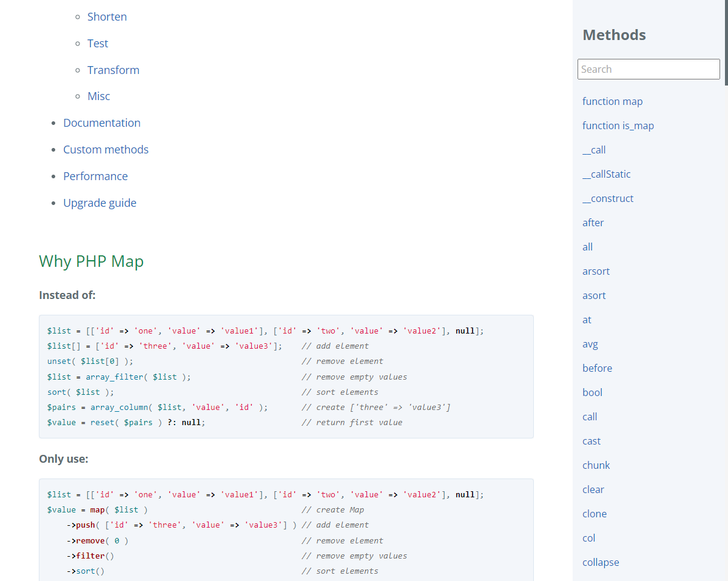Select 'function is_map' in Methods sidebar
This screenshot has height=581, width=728.
[618, 126]
